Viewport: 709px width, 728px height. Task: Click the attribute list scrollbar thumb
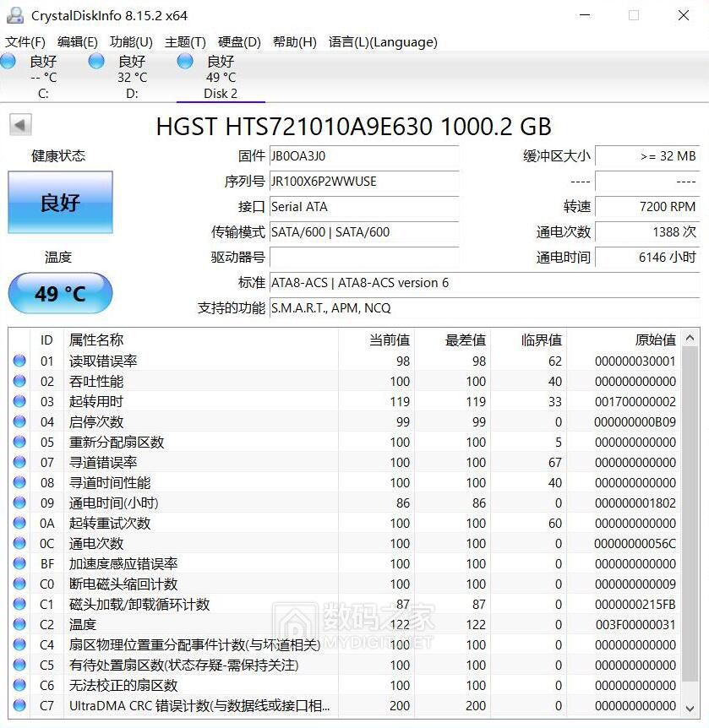pyautogui.click(x=690, y=514)
